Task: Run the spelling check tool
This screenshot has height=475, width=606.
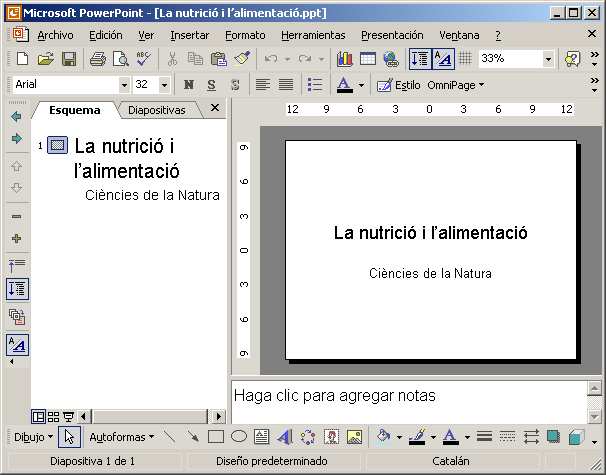Action: point(144,59)
